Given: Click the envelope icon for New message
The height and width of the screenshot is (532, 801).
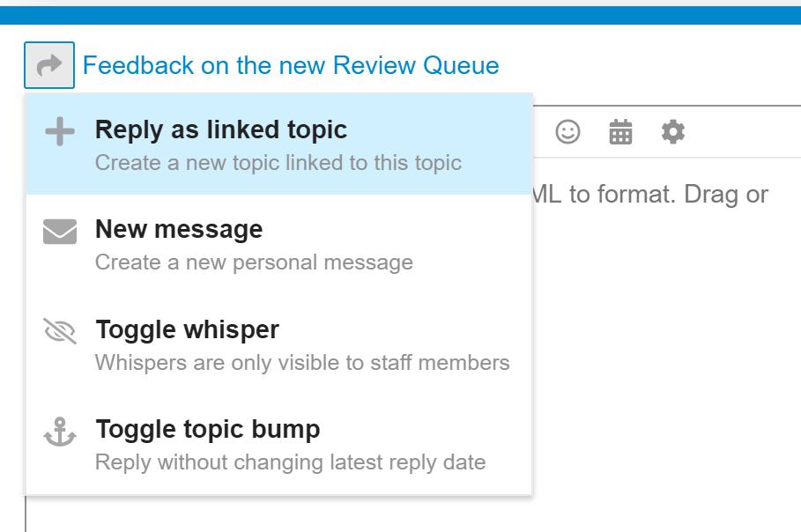Looking at the screenshot, I should (x=59, y=232).
